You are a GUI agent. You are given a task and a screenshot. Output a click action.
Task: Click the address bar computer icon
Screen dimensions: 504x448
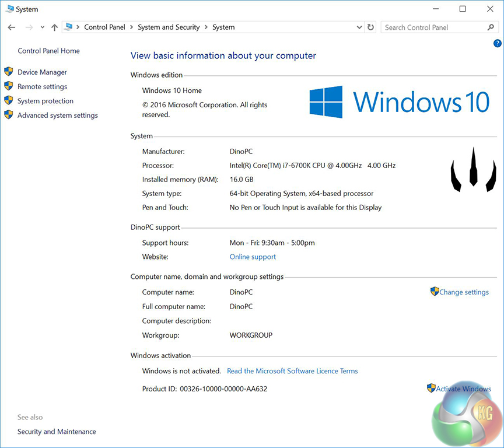[68, 27]
